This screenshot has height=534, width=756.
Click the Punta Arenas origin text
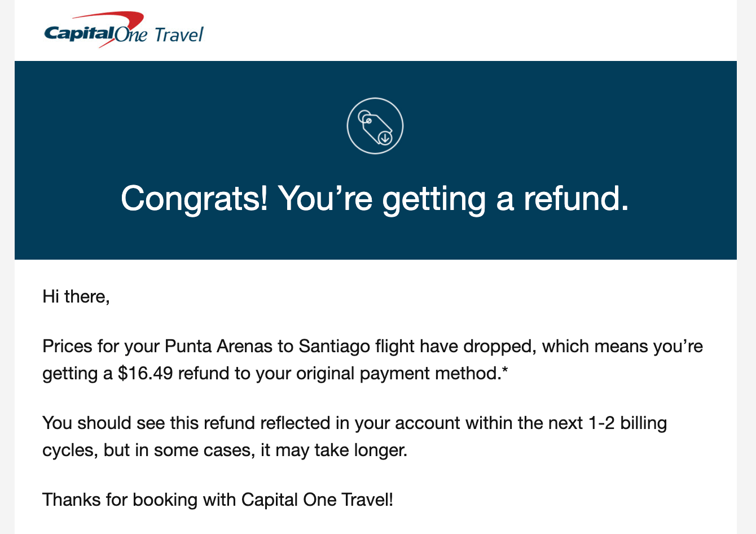(218, 346)
